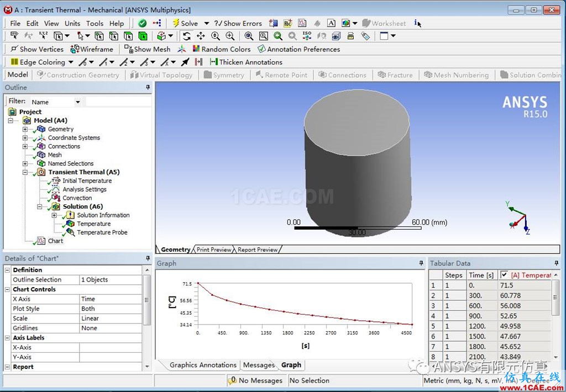Click the green checkmark icon in menu bar
Image resolution: width=566 pixels, height=392 pixels.
tap(143, 23)
